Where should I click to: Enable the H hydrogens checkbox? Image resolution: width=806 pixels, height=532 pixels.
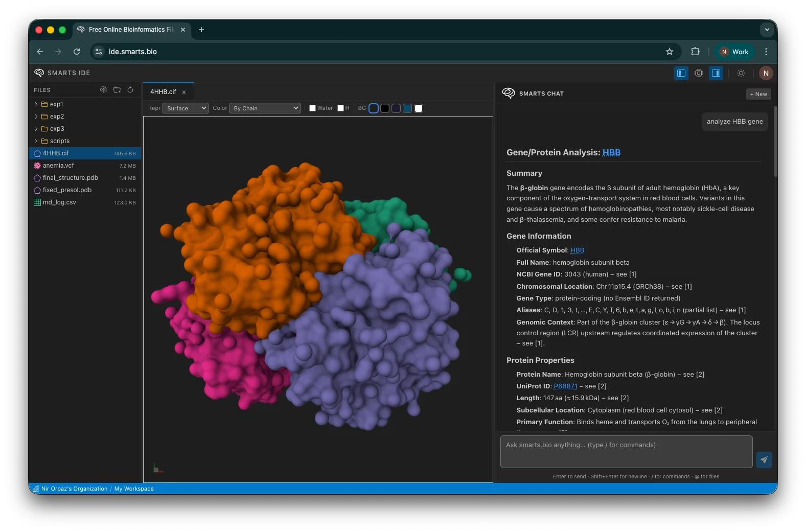point(340,108)
